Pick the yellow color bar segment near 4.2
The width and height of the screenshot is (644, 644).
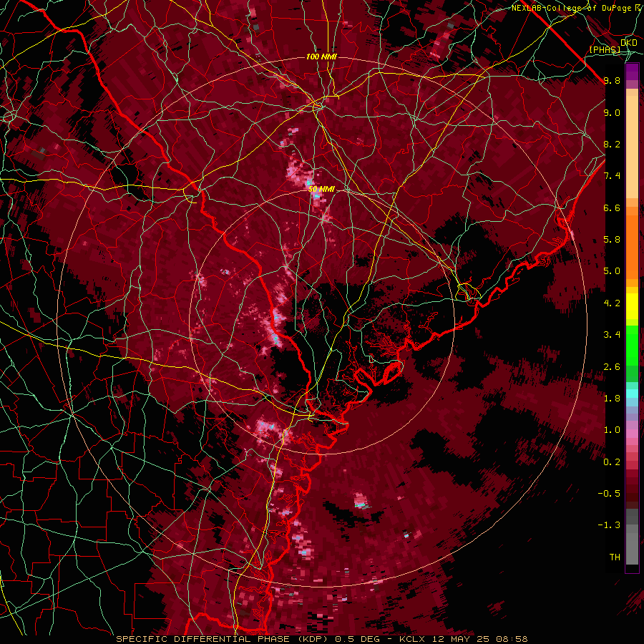click(x=632, y=306)
